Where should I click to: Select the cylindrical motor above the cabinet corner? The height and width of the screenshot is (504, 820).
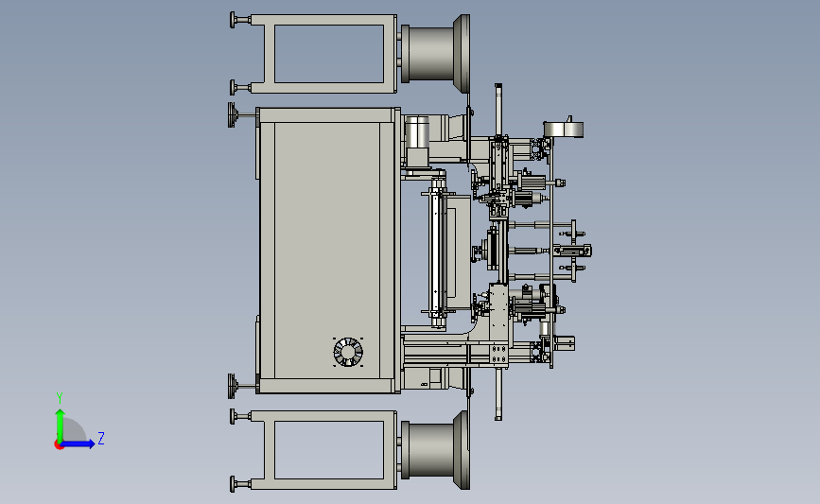coord(417,131)
